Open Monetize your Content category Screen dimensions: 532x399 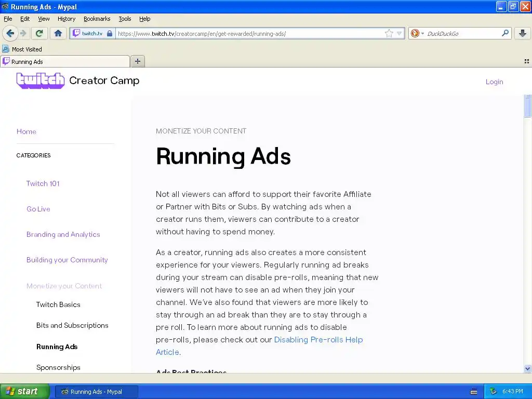[x=64, y=286]
